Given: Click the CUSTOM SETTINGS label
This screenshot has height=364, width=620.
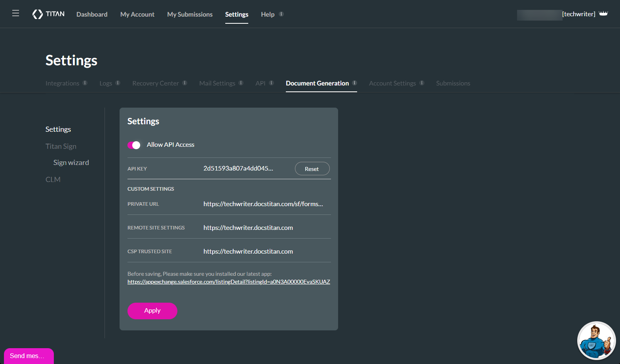Looking at the screenshot, I should point(151,189).
